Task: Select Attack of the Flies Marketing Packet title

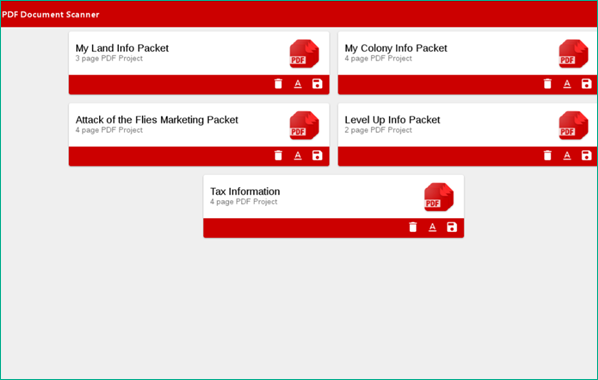Action: pyautogui.click(x=157, y=120)
